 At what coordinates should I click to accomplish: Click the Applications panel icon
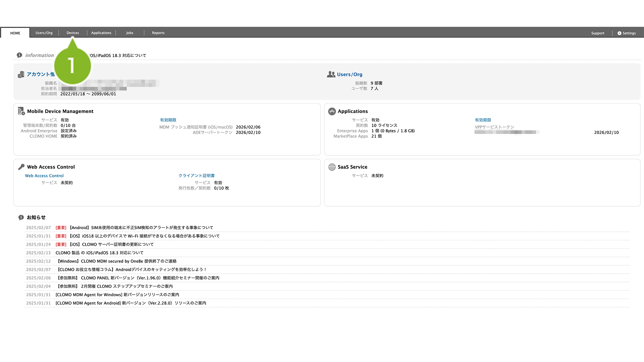coord(332,111)
